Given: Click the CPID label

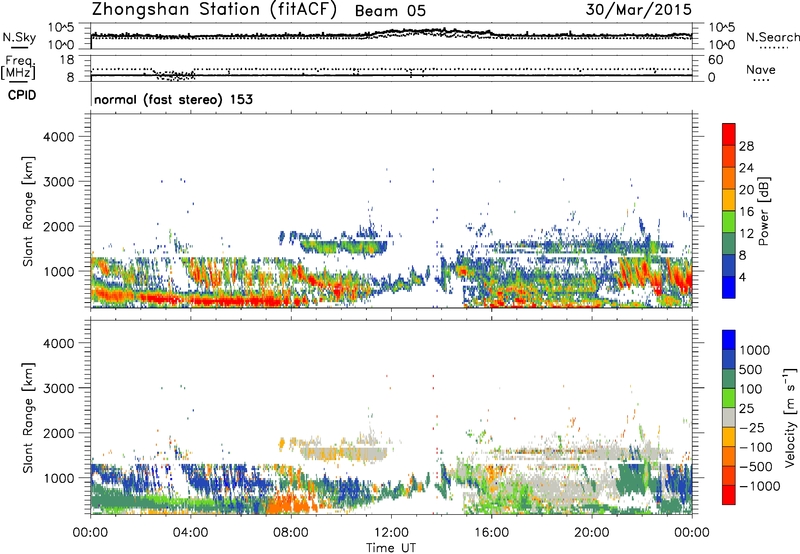Looking at the screenshot, I should click(x=22, y=95).
